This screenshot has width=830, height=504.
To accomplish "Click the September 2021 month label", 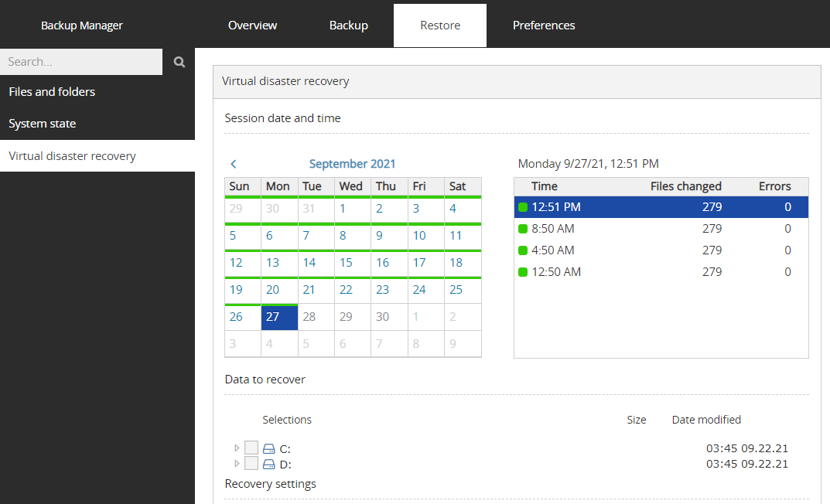I will click(352, 164).
